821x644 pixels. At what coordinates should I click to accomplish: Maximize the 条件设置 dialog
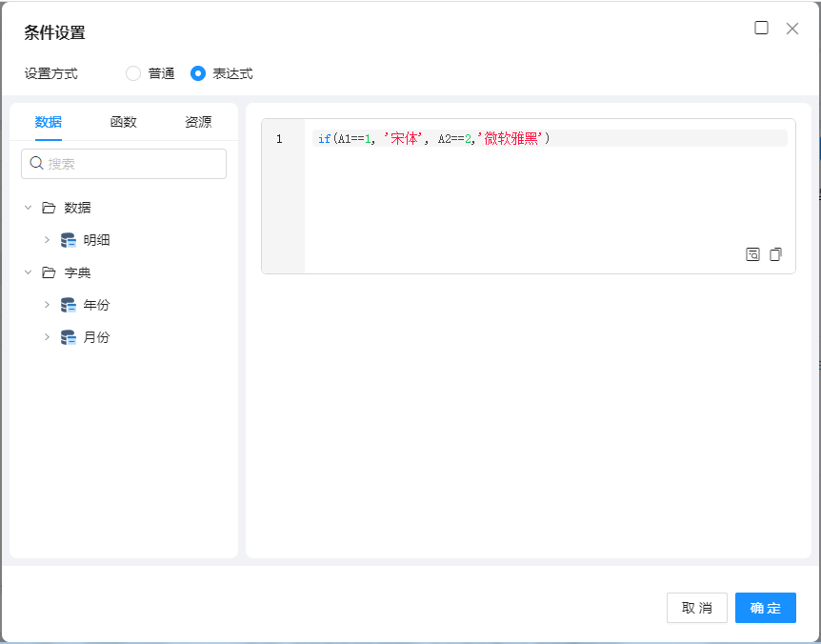click(x=761, y=29)
